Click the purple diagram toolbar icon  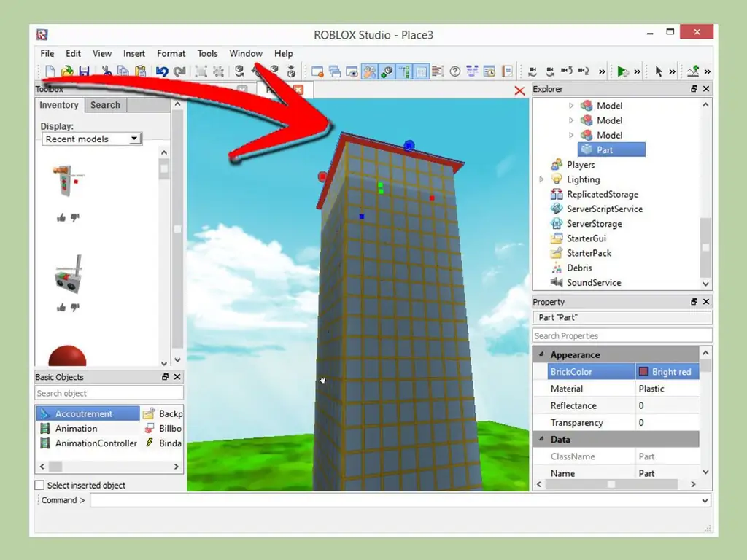click(472, 71)
